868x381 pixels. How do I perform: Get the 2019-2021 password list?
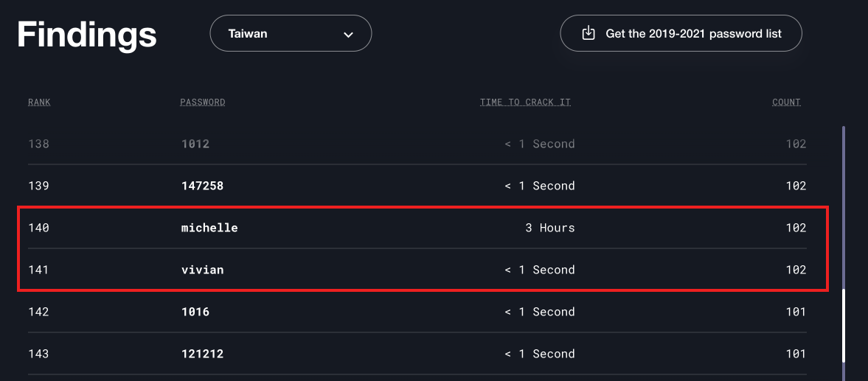coord(681,33)
